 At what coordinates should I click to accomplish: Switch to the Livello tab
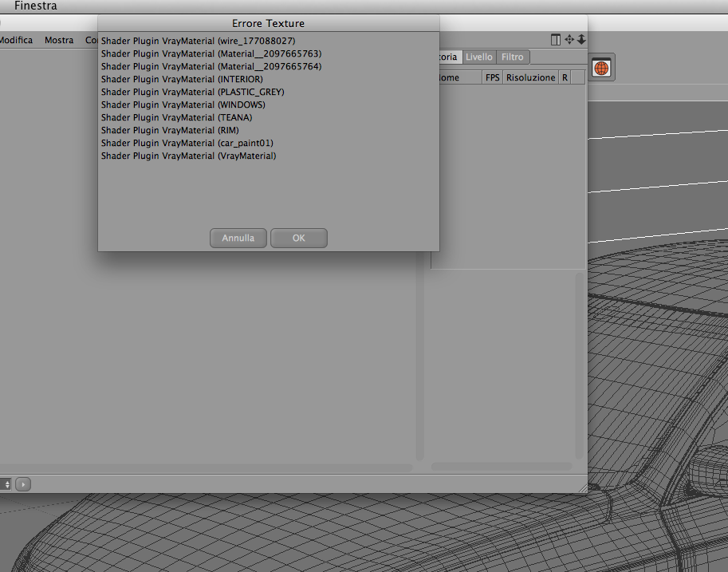coord(478,57)
